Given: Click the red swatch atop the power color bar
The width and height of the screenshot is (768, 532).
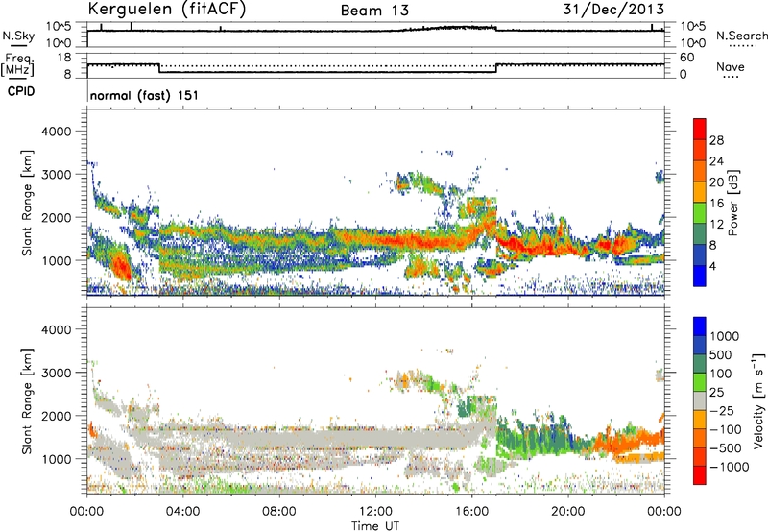Looking at the screenshot, I should click(x=700, y=129).
